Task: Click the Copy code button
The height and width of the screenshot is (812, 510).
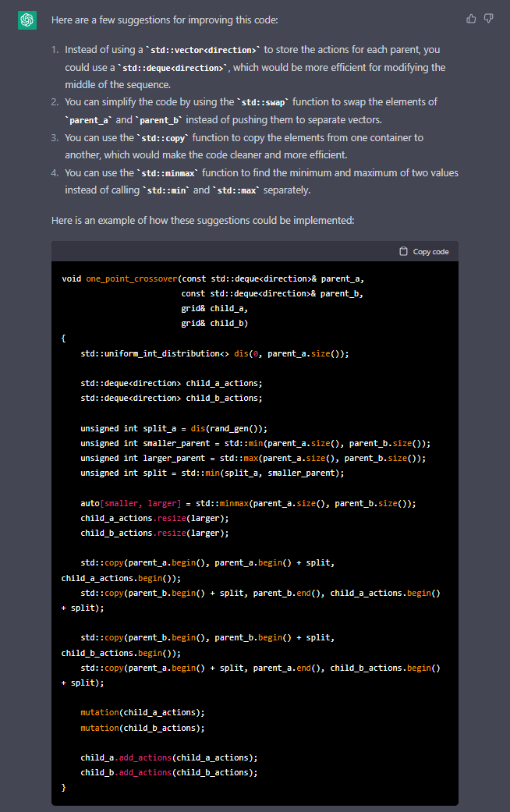Action: 424,251
